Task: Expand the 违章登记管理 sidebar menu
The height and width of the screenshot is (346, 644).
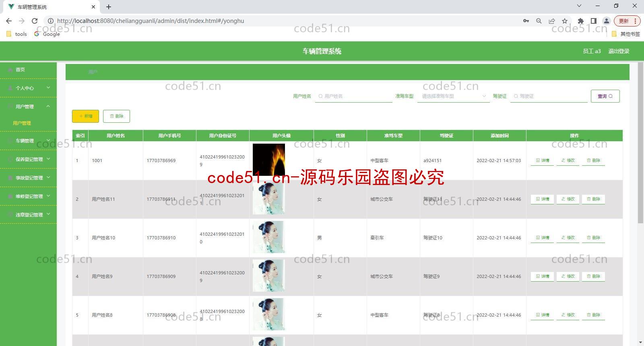Action: pos(28,215)
